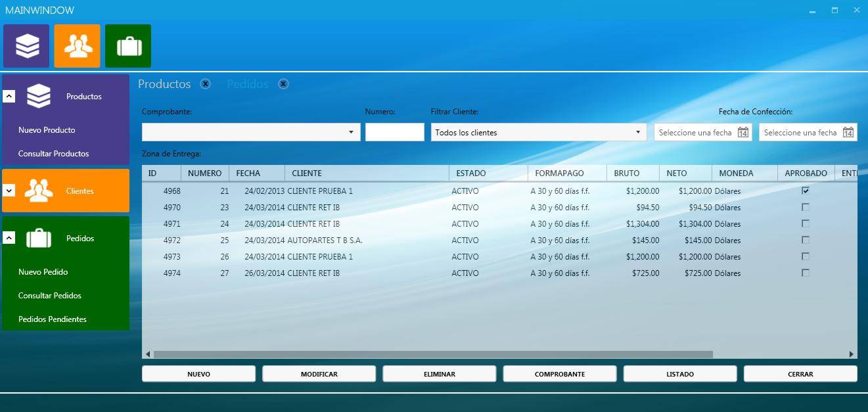Click the orange Clientes people icon in top toolbar
Screen dimensions: 868x412
click(x=77, y=46)
